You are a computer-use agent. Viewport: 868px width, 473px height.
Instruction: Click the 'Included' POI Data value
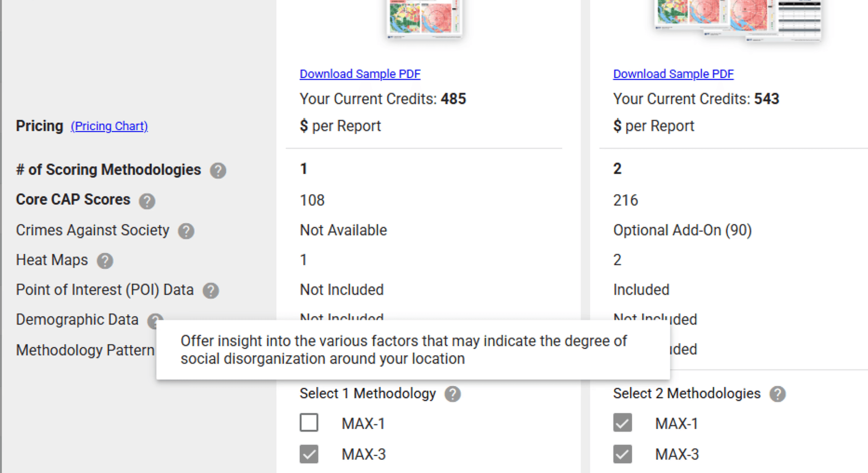[641, 290]
